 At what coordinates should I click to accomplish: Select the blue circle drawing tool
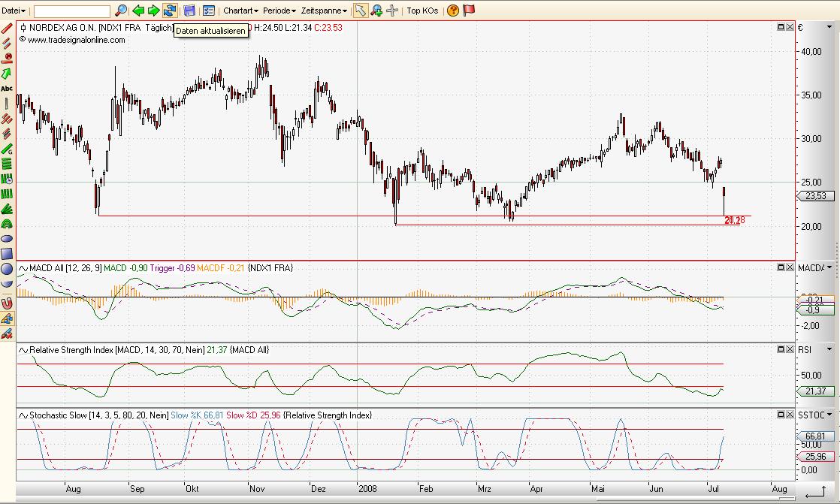click(x=7, y=269)
